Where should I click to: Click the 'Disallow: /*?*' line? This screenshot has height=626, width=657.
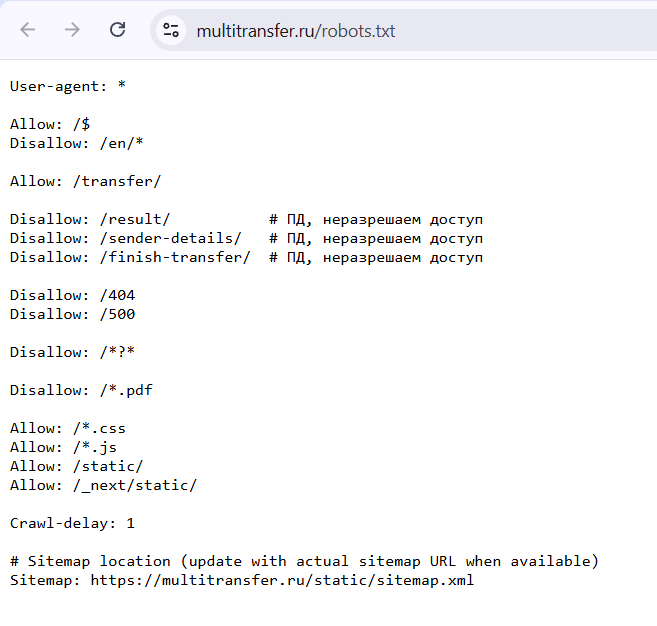click(x=72, y=352)
